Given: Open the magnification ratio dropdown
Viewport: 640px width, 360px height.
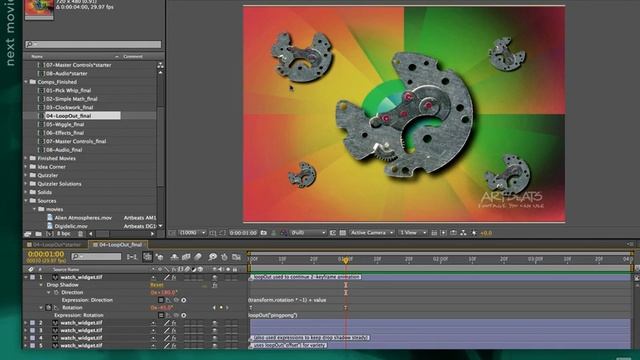Looking at the screenshot, I should click(193, 233).
